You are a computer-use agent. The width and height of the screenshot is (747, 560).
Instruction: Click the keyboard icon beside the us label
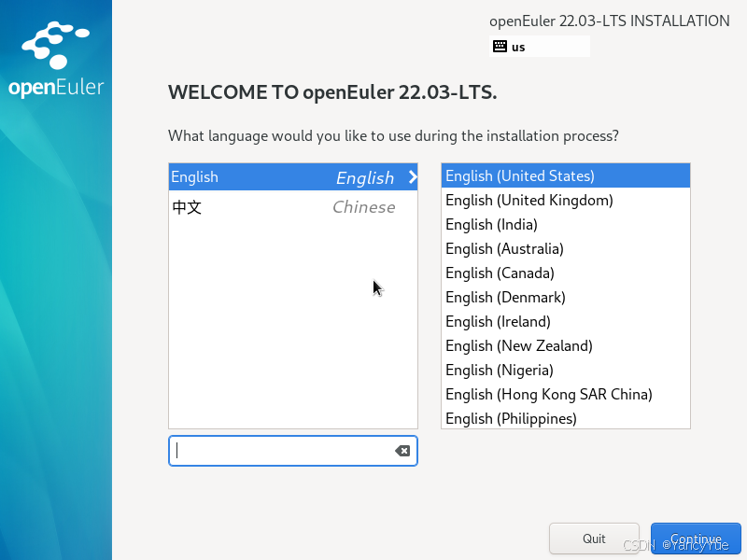coord(500,46)
